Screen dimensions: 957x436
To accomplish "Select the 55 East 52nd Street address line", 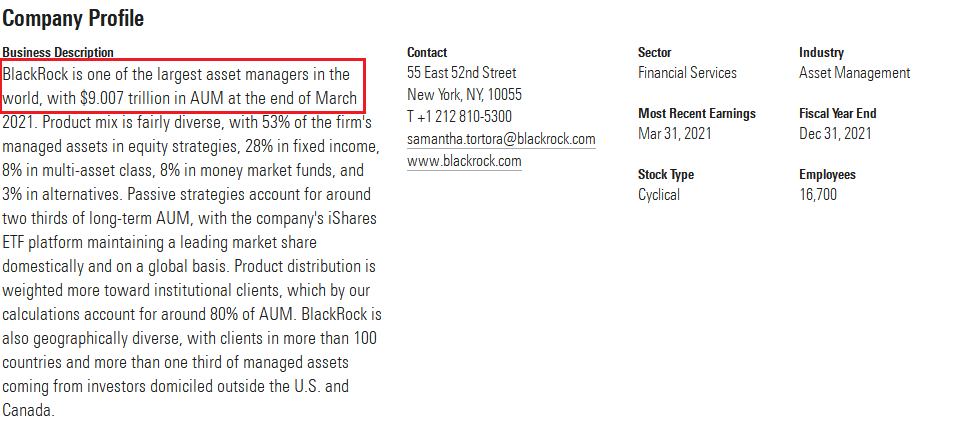I will click(461, 73).
